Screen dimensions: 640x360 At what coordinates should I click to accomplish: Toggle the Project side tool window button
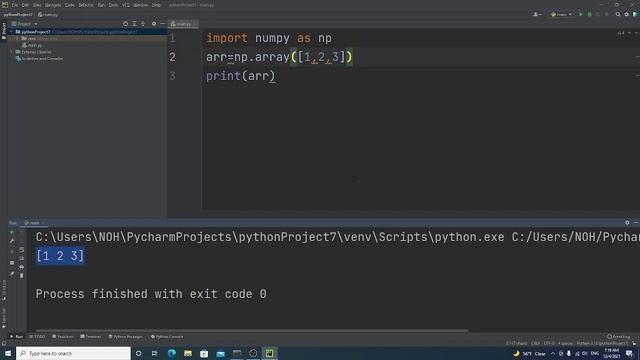[x=4, y=31]
